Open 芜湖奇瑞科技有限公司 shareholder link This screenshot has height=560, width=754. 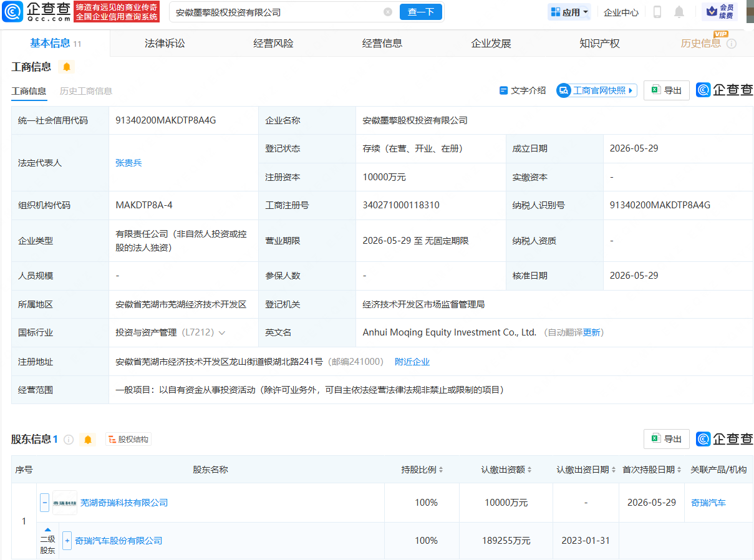[124, 503]
